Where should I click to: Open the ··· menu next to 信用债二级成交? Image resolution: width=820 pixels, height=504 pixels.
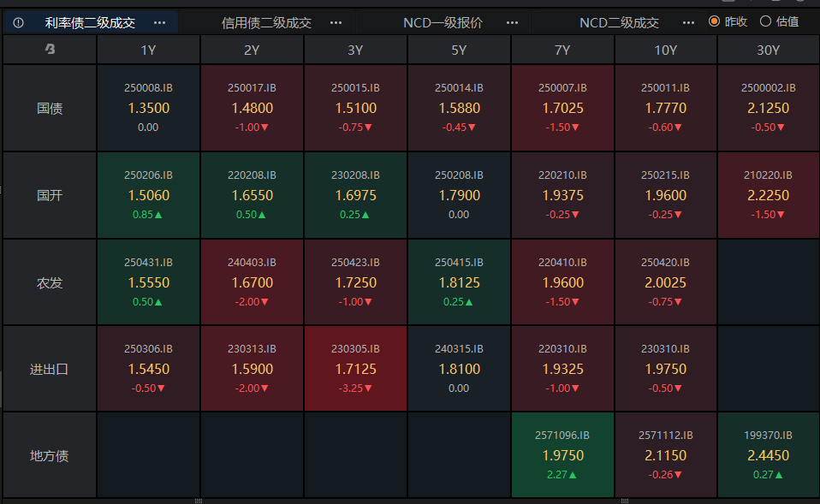pyautogui.click(x=336, y=22)
